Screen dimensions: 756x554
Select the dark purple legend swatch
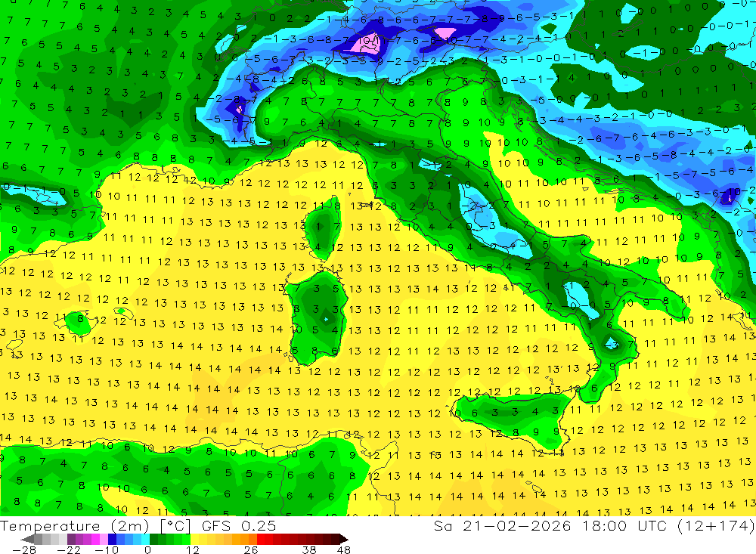tap(71, 539)
